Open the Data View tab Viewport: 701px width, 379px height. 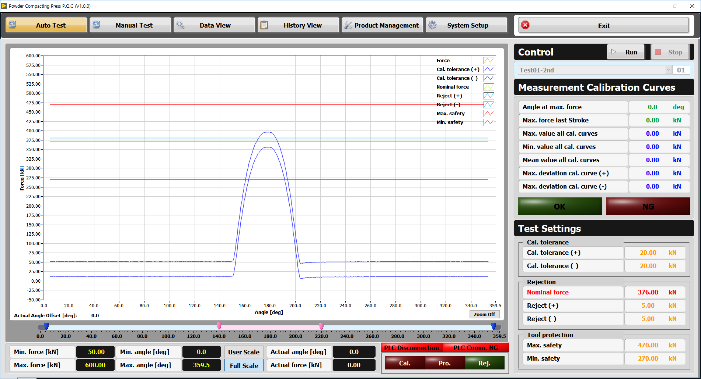[215, 25]
